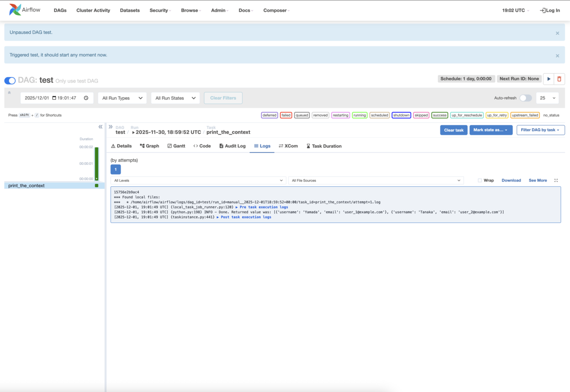Image resolution: width=570 pixels, height=392 pixels.
Task: Select the Logs tab
Action: click(x=262, y=146)
